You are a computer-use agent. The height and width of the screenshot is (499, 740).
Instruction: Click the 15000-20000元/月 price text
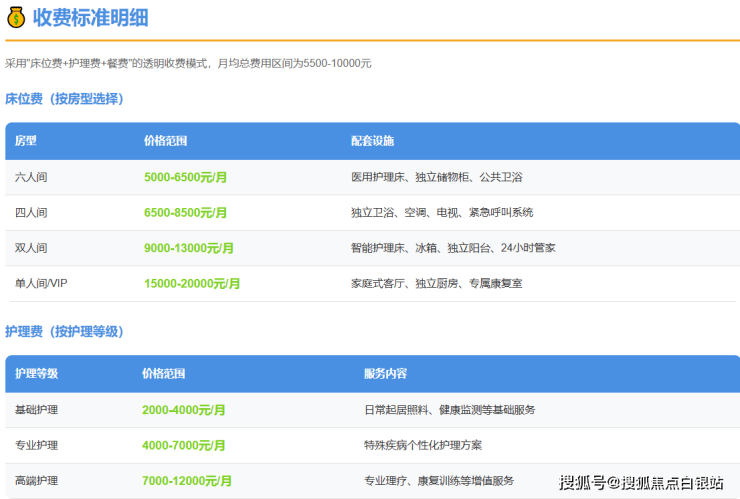[192, 283]
